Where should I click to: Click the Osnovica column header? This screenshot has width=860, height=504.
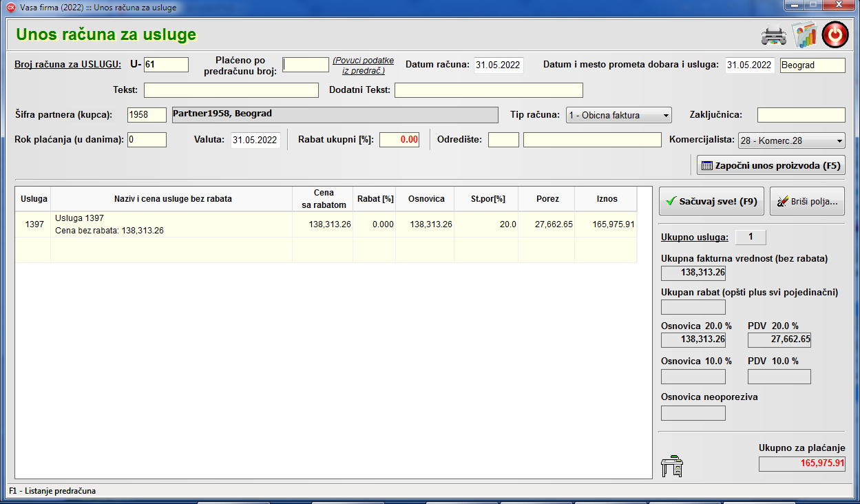click(425, 199)
